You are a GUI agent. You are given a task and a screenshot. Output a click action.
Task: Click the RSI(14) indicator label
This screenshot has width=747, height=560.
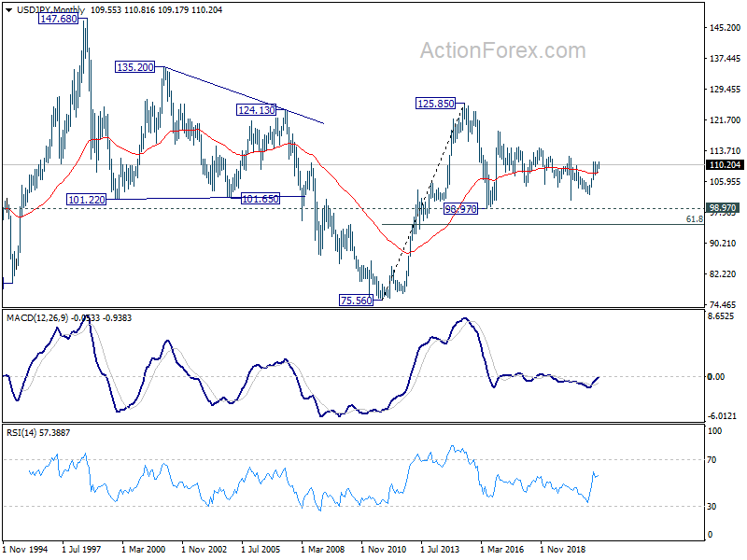point(24,430)
